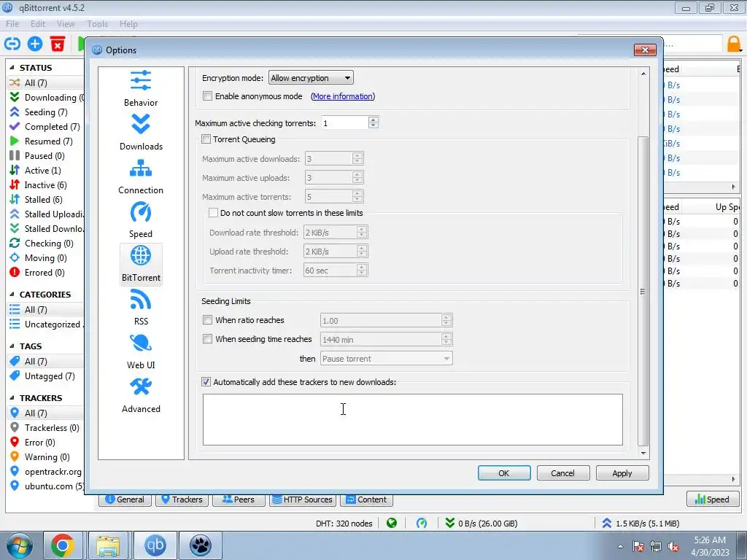Switch to Peers tab

[x=239, y=499]
